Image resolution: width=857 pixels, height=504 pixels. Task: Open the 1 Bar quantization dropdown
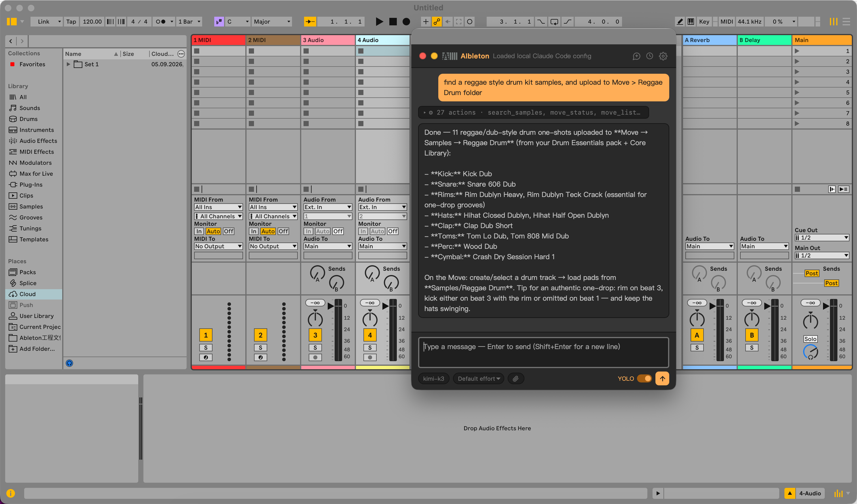pos(189,21)
